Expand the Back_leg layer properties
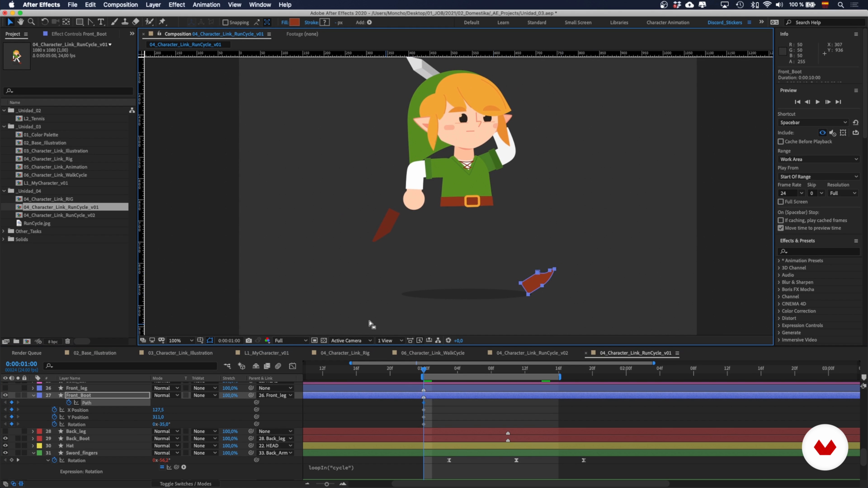This screenshot has width=868, height=488. click(33, 432)
